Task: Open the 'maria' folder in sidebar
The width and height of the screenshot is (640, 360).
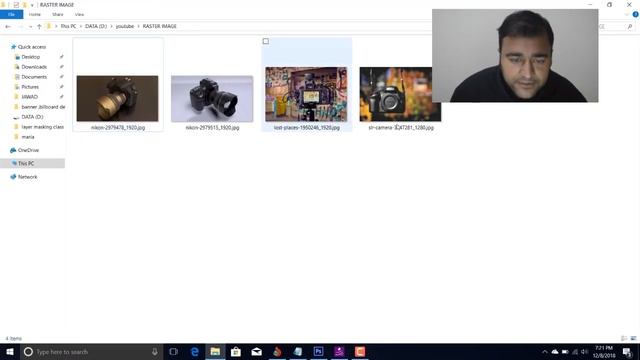Action: [x=28, y=137]
